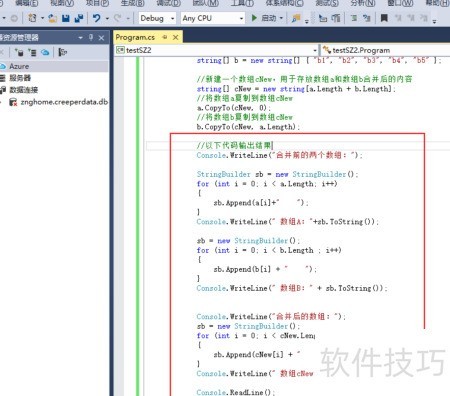Viewport: 450px width, 396px height.
Task: Toggle pin on Program.cs tab
Action: point(164,37)
